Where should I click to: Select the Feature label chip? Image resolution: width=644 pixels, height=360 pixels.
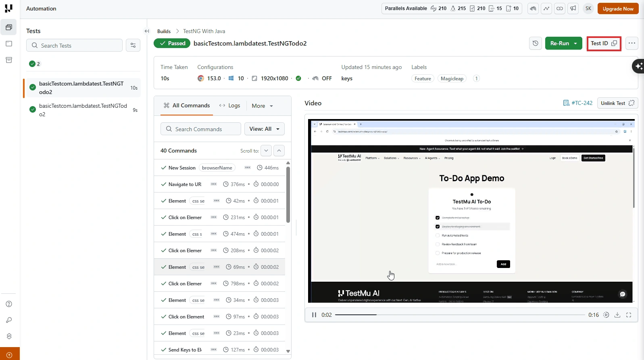pyautogui.click(x=423, y=78)
